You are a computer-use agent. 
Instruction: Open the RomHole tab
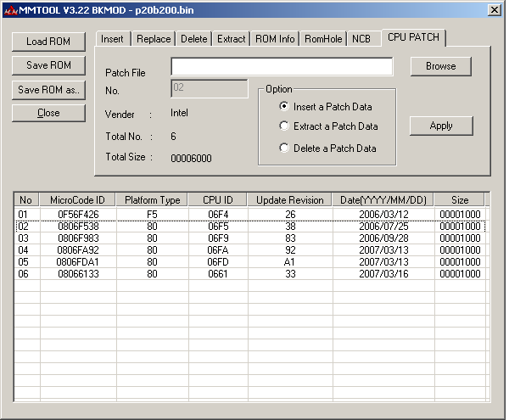(323, 39)
